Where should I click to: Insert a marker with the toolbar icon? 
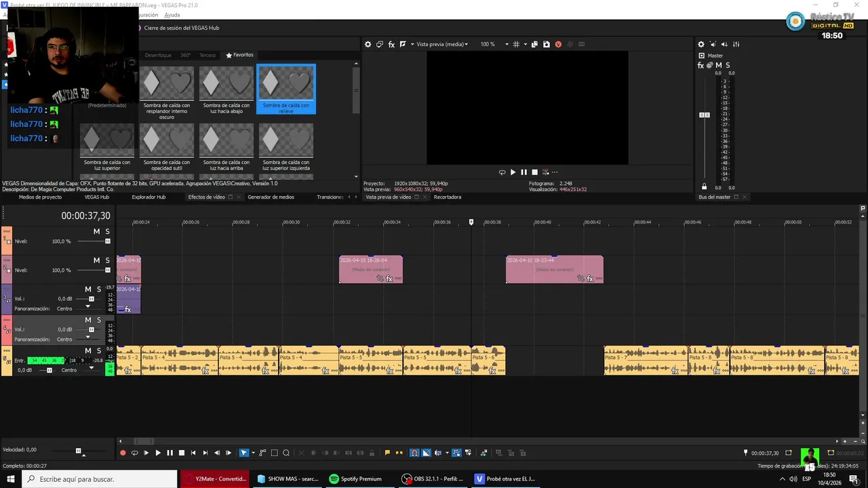click(x=387, y=453)
